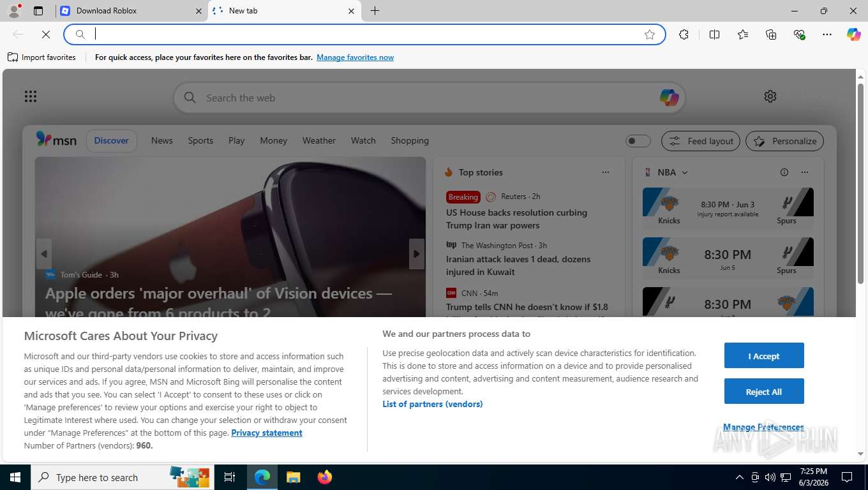Open the List of partners (vendors) link

coord(432,404)
